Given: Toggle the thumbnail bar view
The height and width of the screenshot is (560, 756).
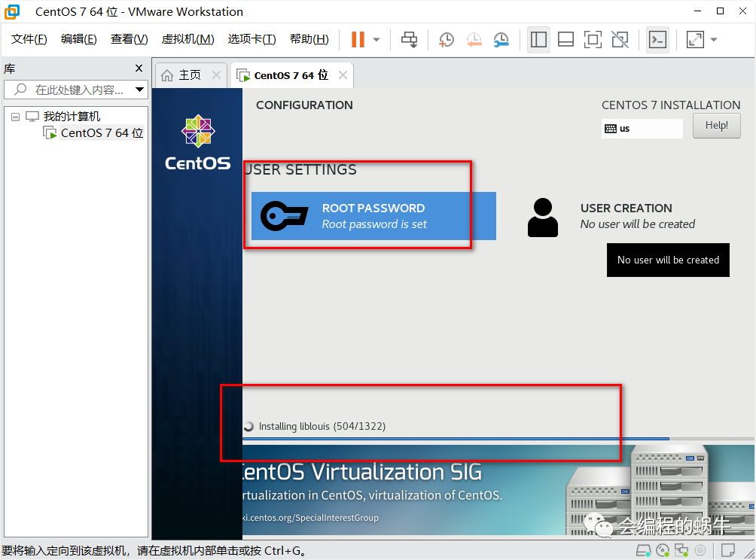Looking at the screenshot, I should point(565,40).
